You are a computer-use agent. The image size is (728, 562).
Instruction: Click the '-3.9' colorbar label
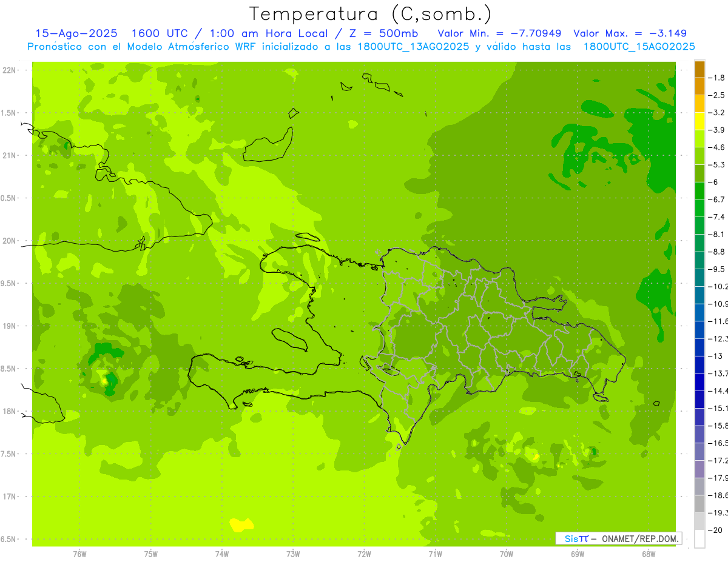coord(718,130)
